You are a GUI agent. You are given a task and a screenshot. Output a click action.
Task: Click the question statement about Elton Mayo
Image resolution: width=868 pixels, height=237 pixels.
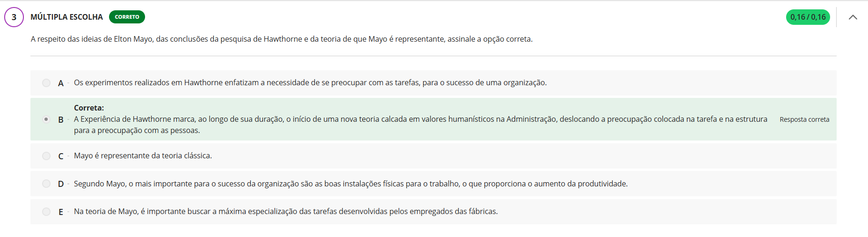click(281, 39)
